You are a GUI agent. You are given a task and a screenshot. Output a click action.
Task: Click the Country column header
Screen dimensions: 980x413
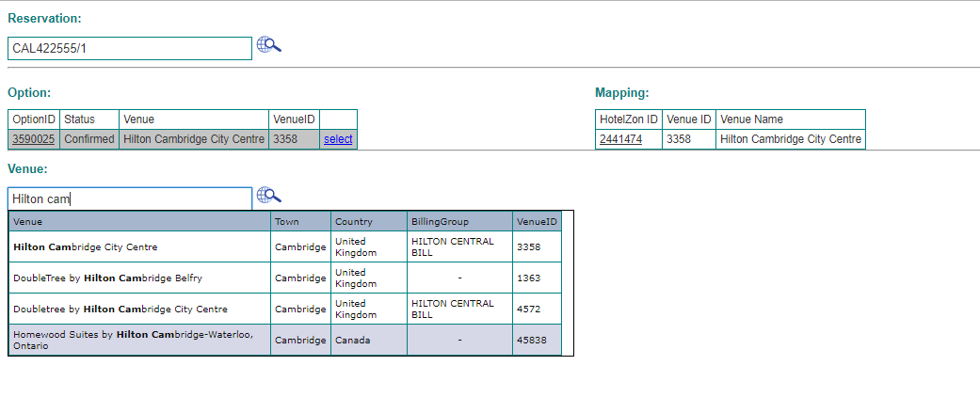click(x=369, y=222)
